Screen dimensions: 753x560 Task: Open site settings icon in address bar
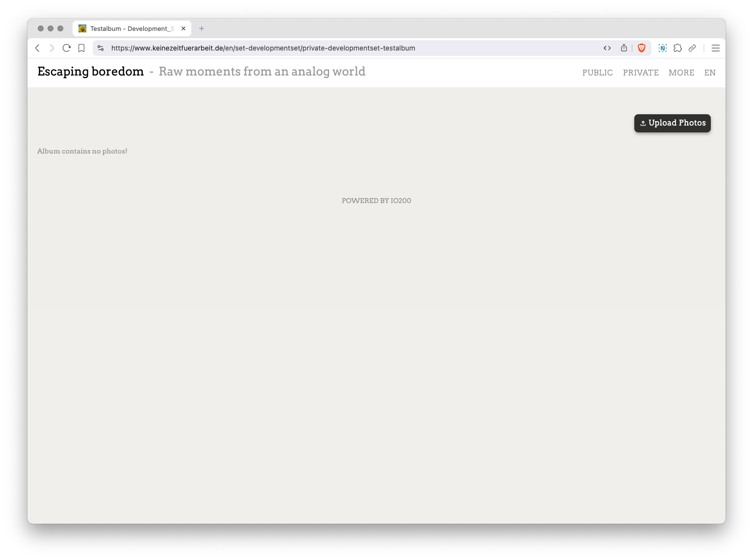(101, 48)
